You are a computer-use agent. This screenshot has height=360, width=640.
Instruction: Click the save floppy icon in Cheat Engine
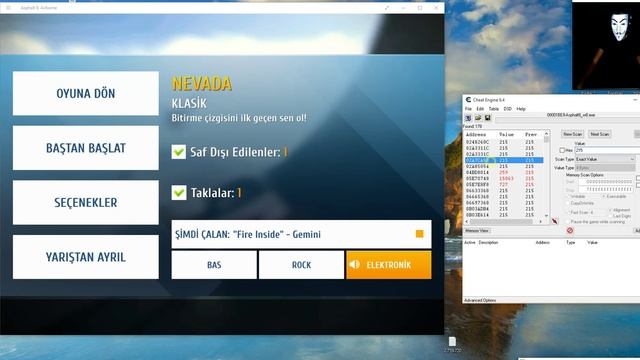488,118
